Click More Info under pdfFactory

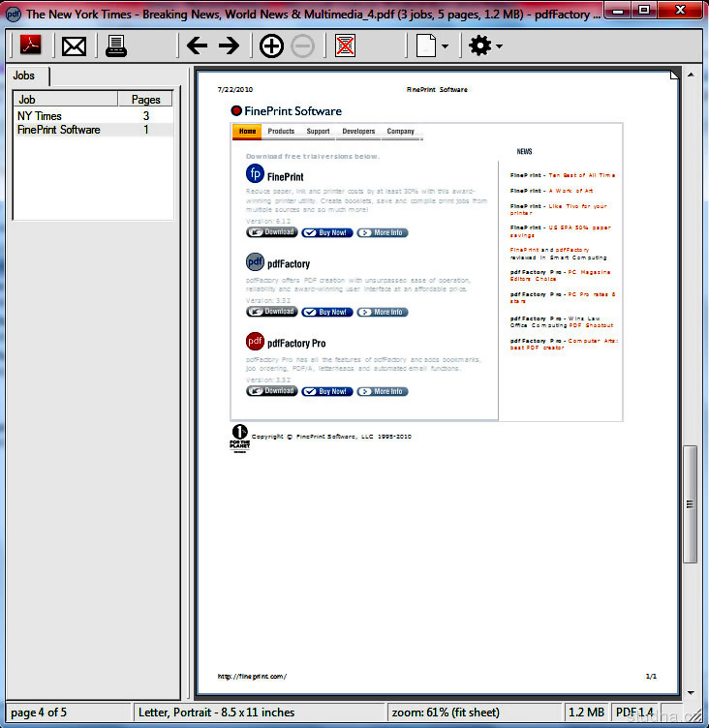coord(383,312)
